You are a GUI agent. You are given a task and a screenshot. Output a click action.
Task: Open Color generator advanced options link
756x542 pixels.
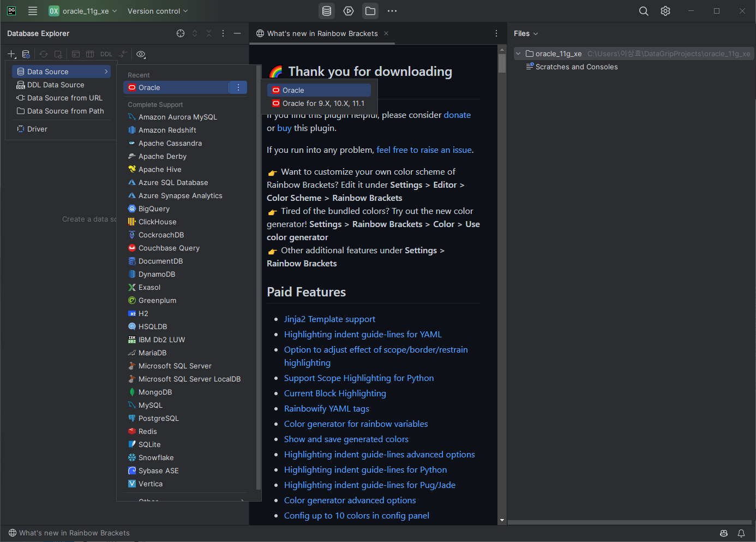[350, 500]
